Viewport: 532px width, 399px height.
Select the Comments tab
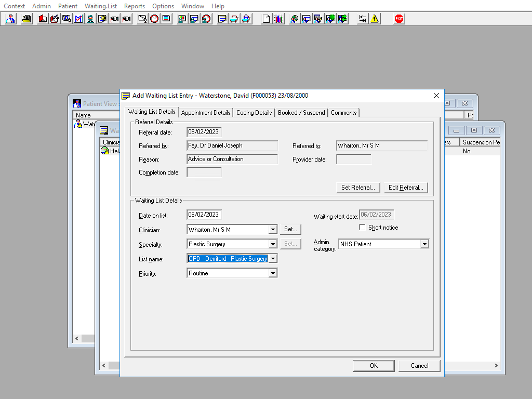(x=344, y=113)
